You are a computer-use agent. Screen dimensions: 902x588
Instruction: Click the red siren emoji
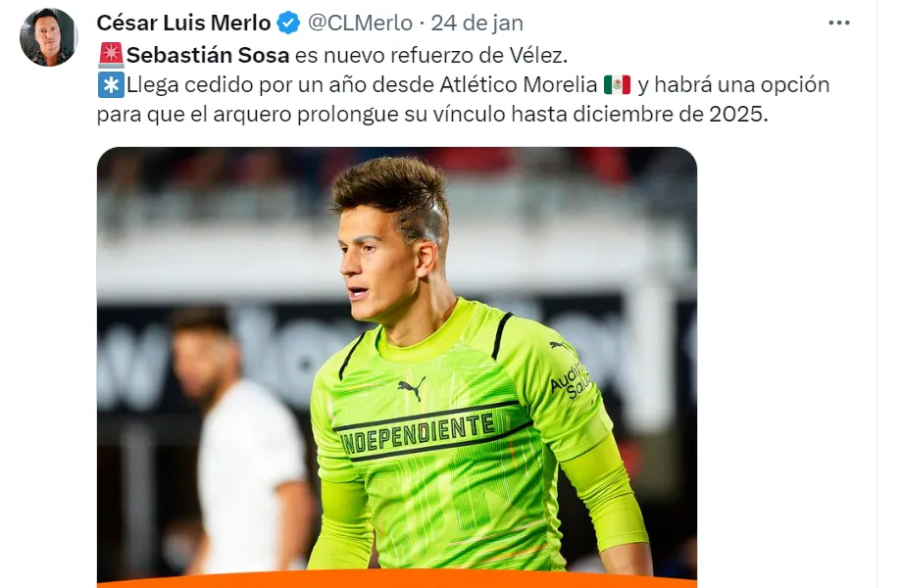point(111,55)
